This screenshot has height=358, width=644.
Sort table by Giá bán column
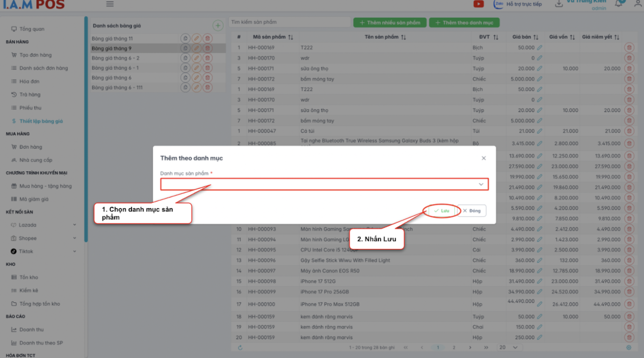click(x=536, y=37)
